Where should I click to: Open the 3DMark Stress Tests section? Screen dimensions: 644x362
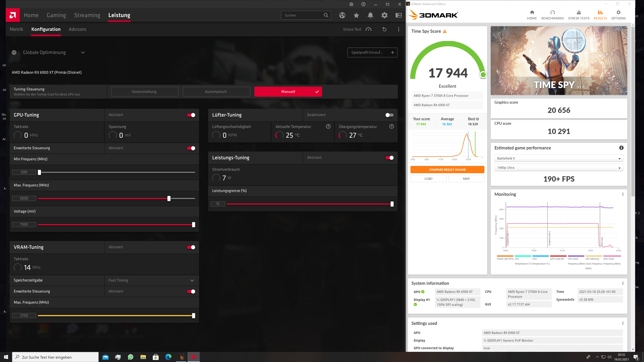(578, 15)
